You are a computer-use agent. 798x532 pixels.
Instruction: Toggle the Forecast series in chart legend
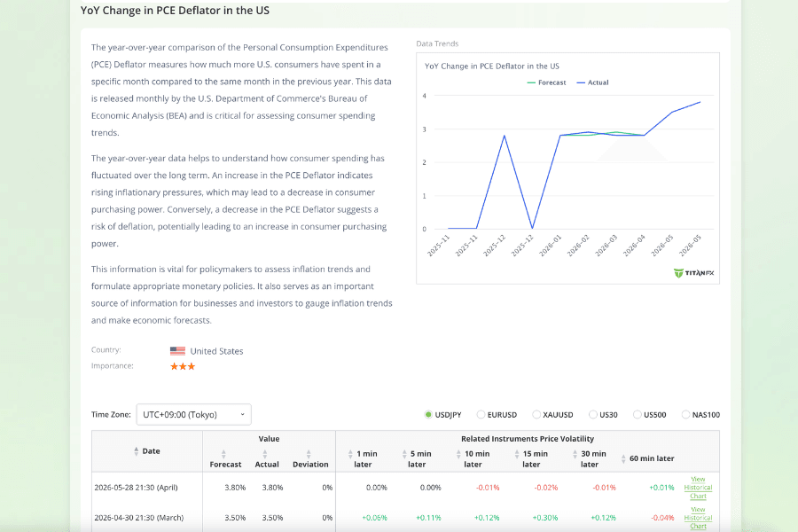pyautogui.click(x=546, y=82)
